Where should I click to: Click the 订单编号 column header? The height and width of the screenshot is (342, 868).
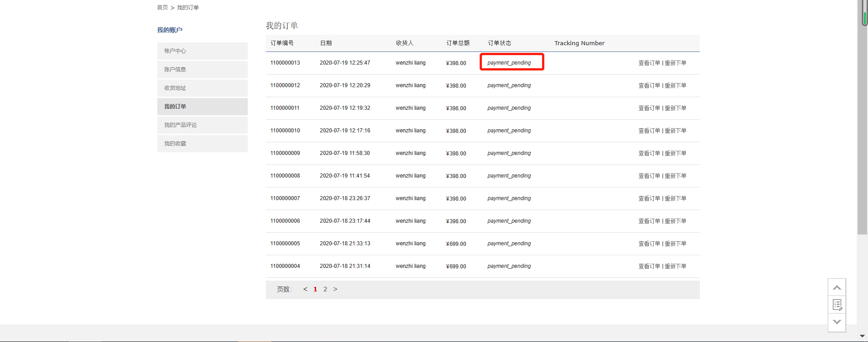pyautogui.click(x=282, y=43)
